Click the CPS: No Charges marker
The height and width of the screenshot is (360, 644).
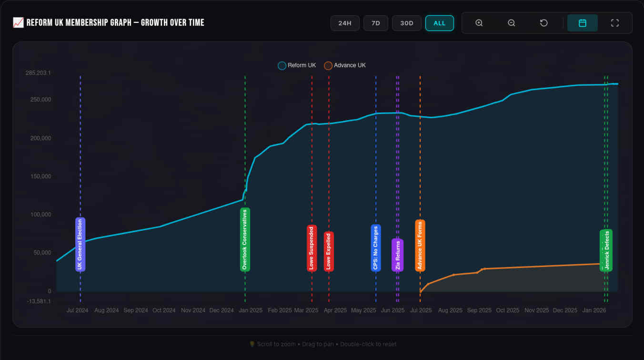pos(375,248)
